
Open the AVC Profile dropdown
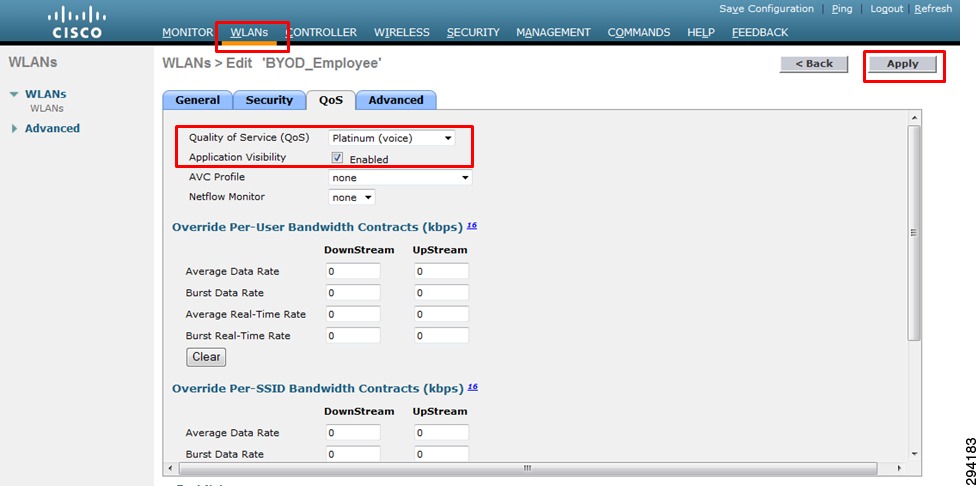pos(400,178)
